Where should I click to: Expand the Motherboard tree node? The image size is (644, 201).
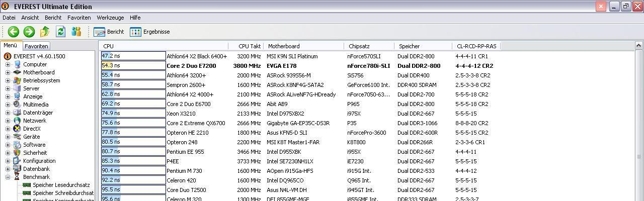[x=8, y=72]
